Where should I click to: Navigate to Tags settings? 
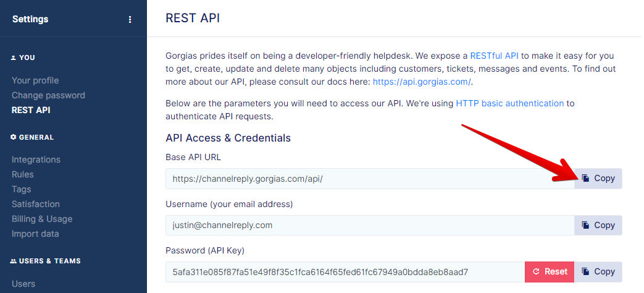click(22, 189)
